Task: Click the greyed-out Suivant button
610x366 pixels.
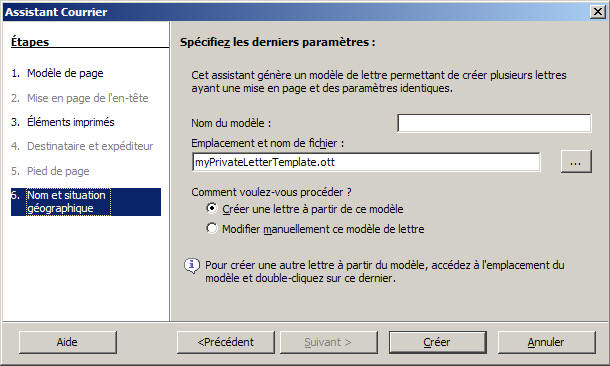Action: point(329,342)
